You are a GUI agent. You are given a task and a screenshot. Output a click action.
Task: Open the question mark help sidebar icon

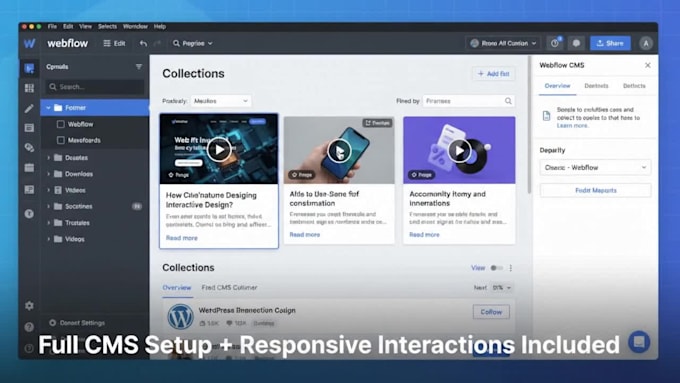pos(29,327)
